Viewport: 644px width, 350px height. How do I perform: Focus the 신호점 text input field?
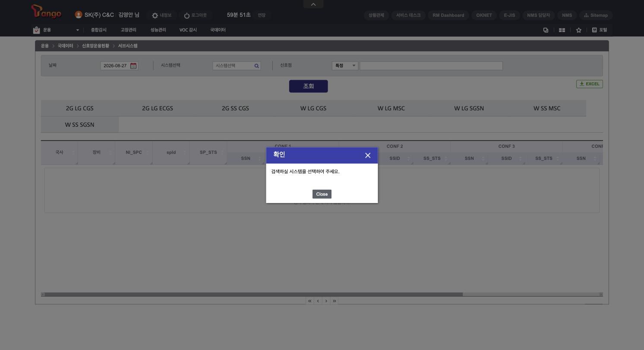tap(431, 66)
